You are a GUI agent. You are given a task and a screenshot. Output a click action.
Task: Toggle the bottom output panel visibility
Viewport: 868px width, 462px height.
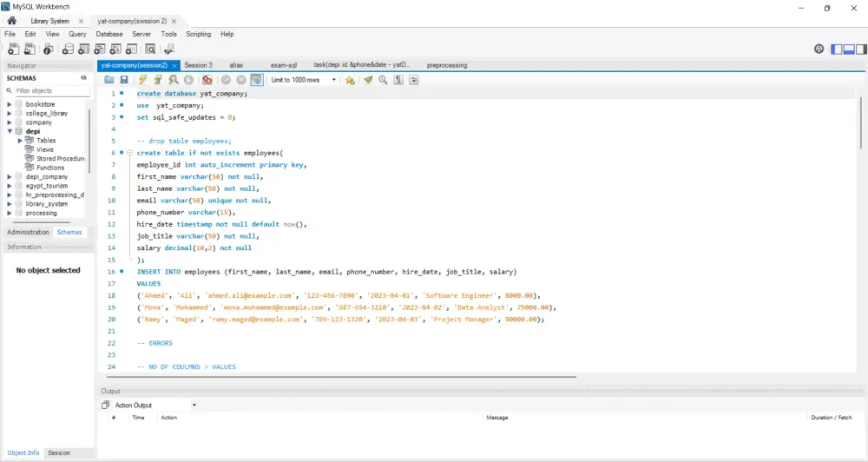tap(849, 49)
